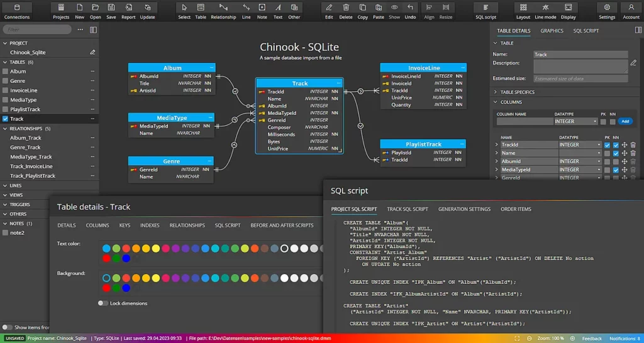Delete the TrackId column with trash icon
The image size is (644, 343).
633,145
